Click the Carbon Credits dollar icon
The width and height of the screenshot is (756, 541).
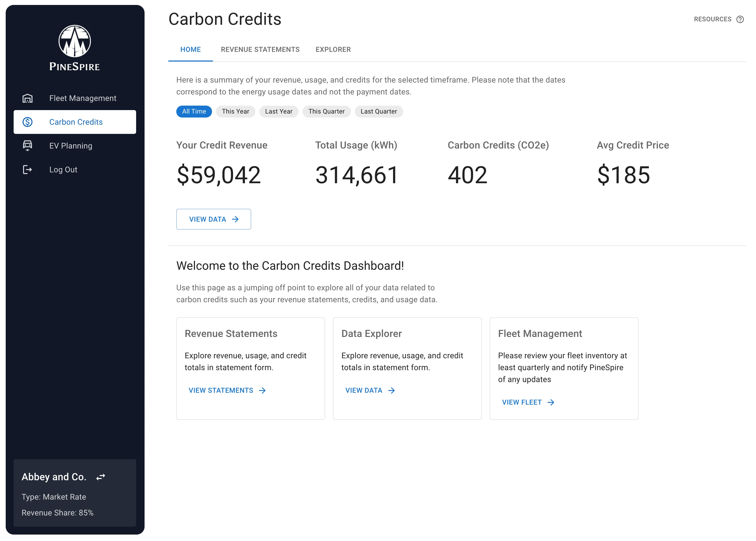pos(27,122)
